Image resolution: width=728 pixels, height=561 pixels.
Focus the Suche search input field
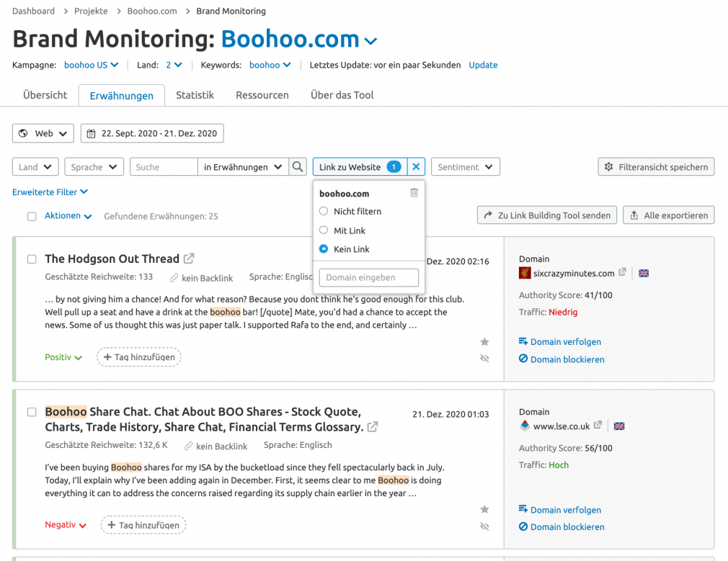click(x=164, y=167)
